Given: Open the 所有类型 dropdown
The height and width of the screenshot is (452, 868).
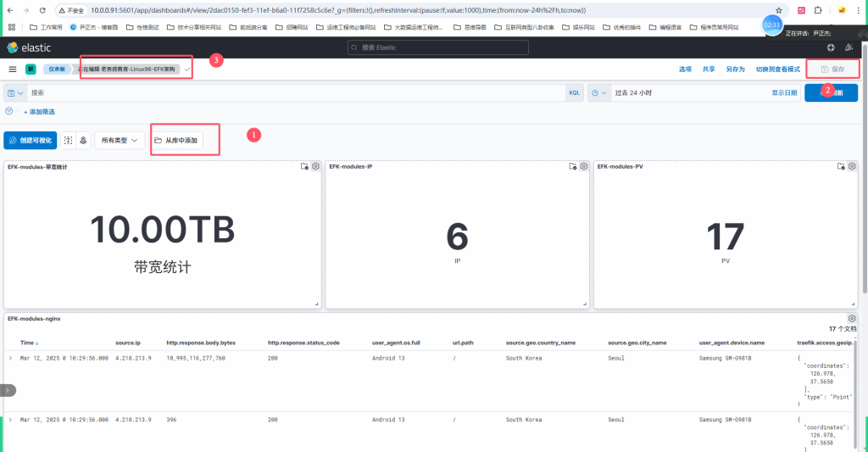Looking at the screenshot, I should tap(119, 140).
